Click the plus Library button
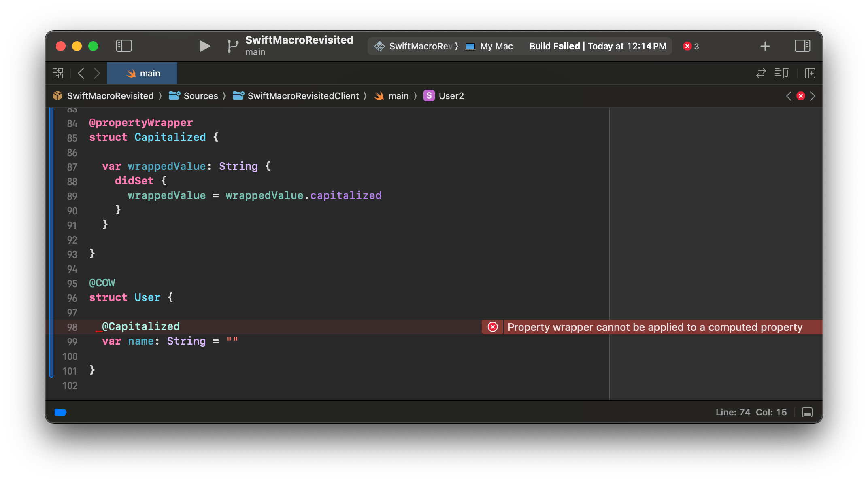This screenshot has width=868, height=483. pyautogui.click(x=765, y=46)
